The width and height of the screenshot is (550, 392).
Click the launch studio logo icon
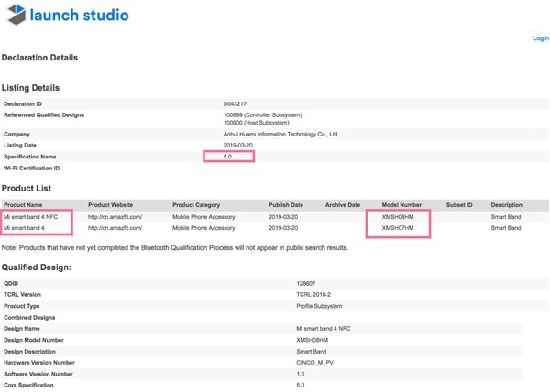click(x=15, y=16)
